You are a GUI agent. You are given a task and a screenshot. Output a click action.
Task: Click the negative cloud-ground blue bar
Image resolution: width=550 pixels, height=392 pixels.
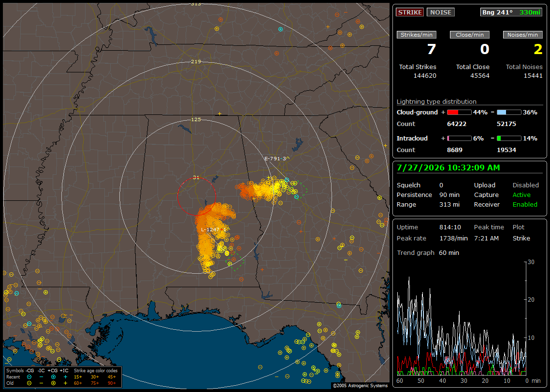508,112
